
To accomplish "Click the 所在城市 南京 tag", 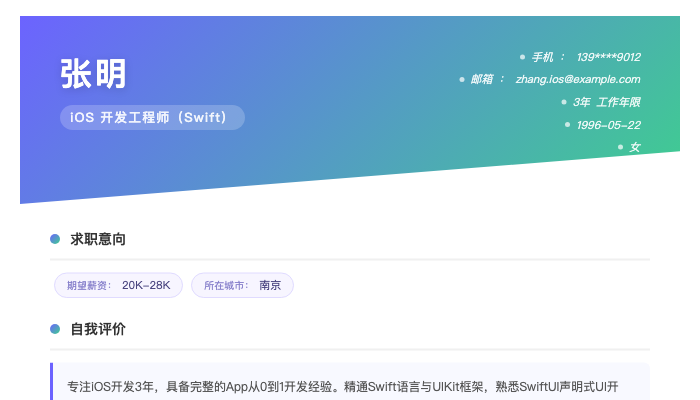I will (x=242, y=285).
